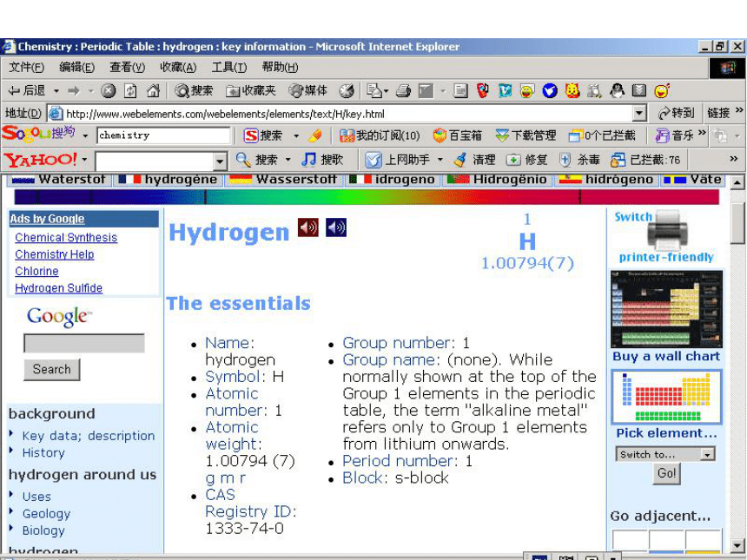The width and height of the screenshot is (747, 560).
Task: Expand the Yahoo 搜索 dropdown arrow
Action: coord(288,160)
